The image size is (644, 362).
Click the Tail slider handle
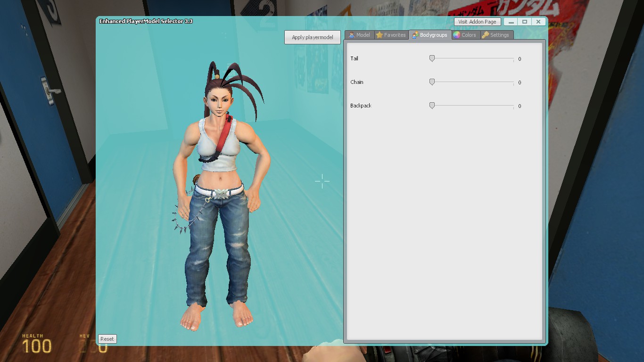click(x=432, y=58)
